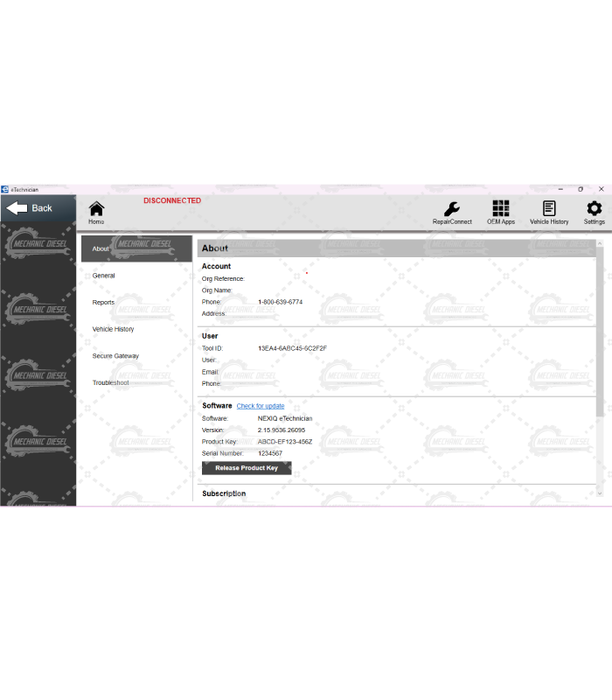Open the Reports section in sidebar
This screenshot has width=612, height=700.
point(103,303)
